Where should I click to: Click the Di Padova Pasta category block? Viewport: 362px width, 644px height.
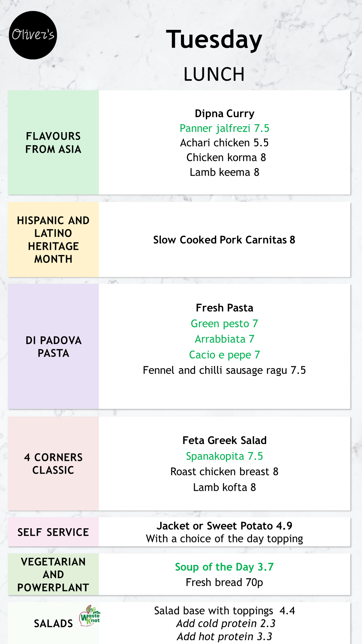click(x=53, y=346)
